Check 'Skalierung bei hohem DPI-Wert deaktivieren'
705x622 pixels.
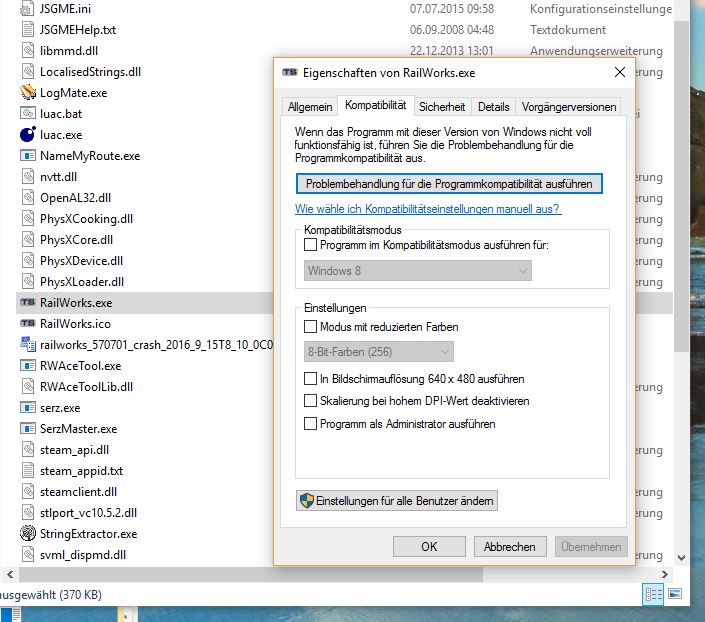[310, 401]
